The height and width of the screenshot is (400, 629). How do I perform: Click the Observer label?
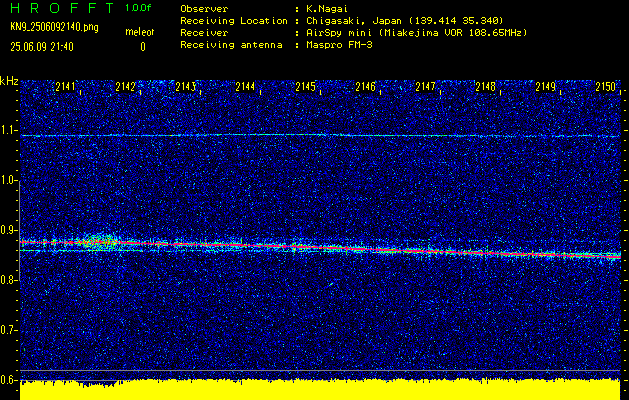coord(204,8)
